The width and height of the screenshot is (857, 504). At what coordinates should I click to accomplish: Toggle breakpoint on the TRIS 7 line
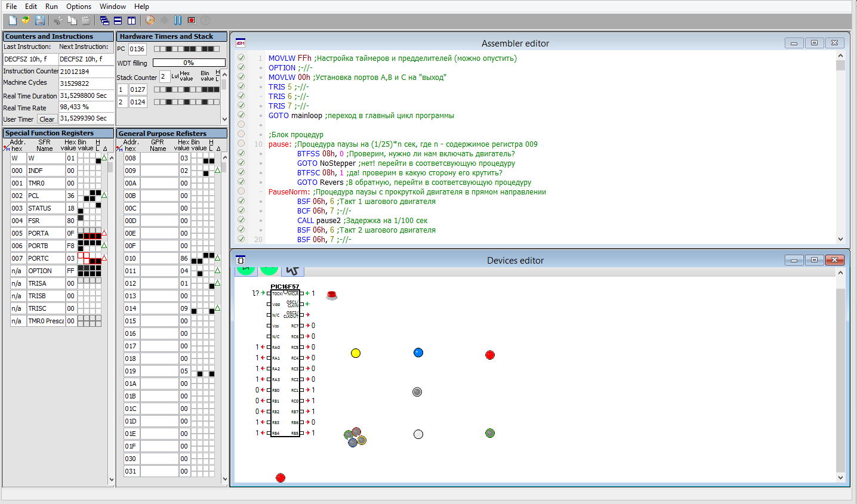[x=241, y=106]
